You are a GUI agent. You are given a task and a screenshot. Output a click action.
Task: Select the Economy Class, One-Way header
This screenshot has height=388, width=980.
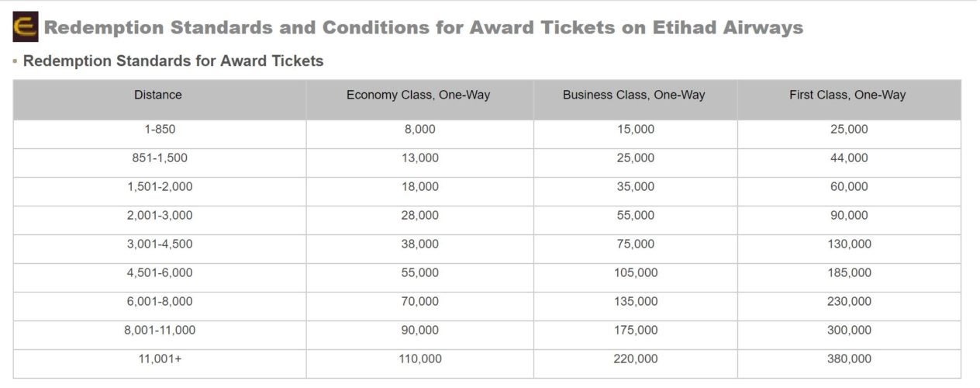click(419, 99)
